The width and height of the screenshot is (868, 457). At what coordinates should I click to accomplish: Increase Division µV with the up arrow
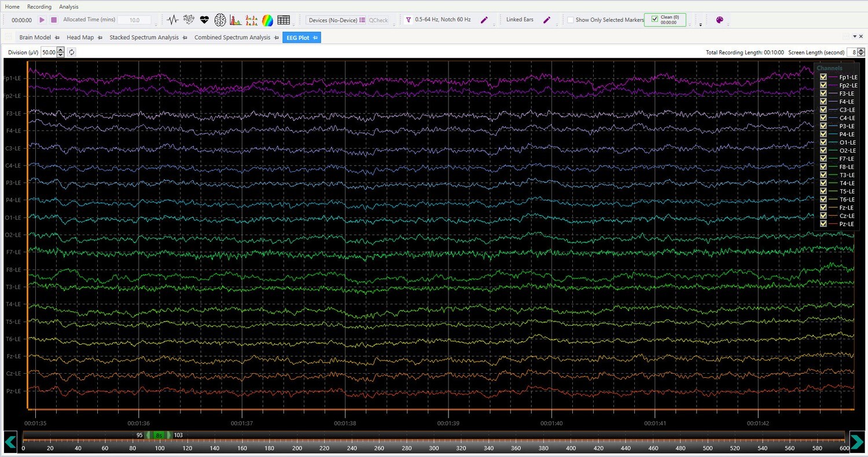[x=60, y=50]
